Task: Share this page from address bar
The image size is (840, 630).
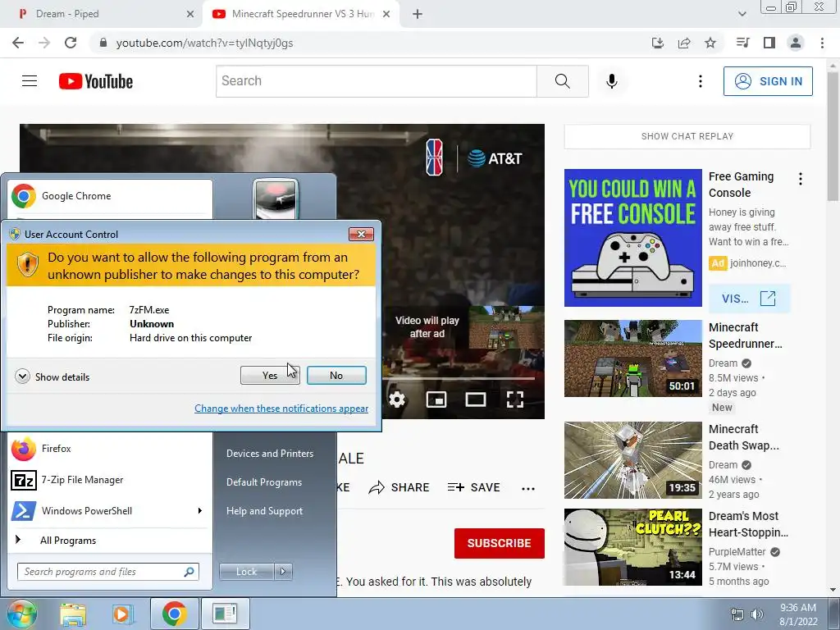Action: [684, 43]
